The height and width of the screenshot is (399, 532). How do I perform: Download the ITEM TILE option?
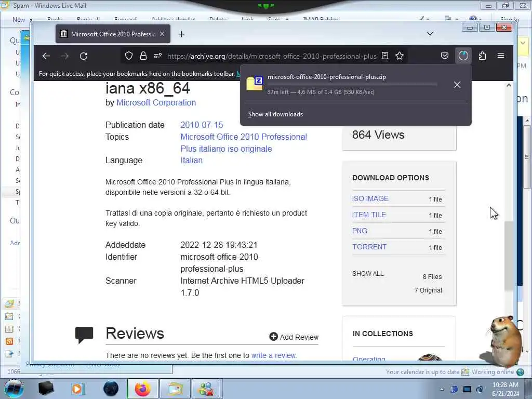tap(369, 215)
